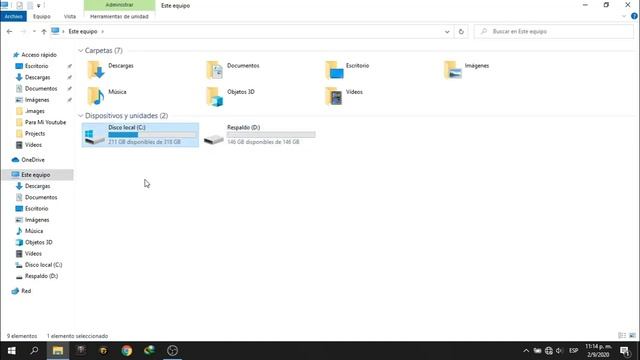Click "211 GB disponibles de 318 GB" text
640x360 pixels.
(144, 142)
